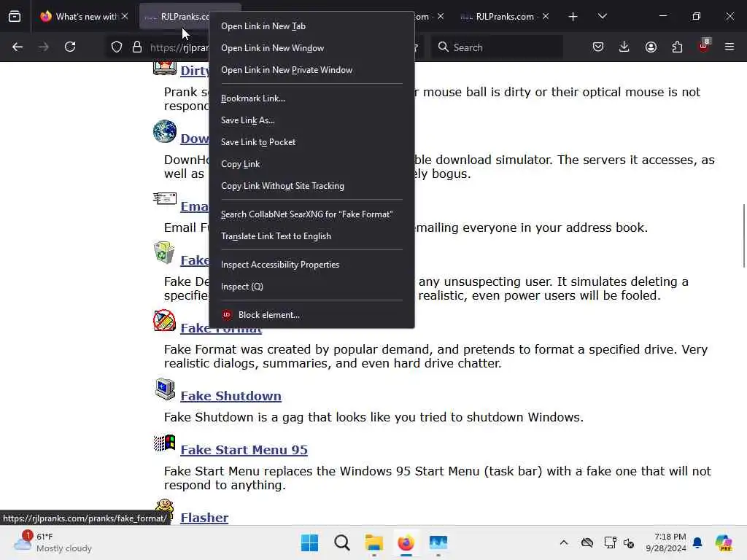This screenshot has height=560, width=747.
Task: Choose Block element uBlock entry
Action: pyautogui.click(x=311, y=315)
